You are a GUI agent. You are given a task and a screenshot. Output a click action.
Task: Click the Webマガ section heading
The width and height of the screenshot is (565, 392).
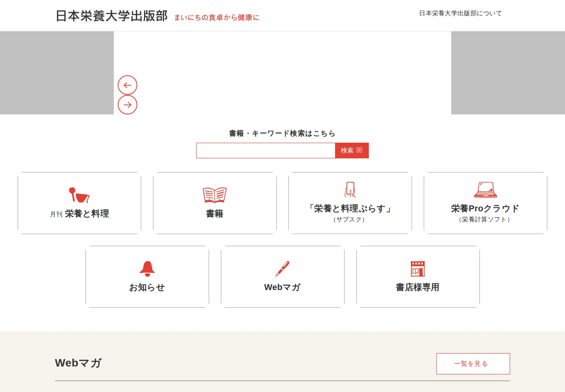(x=78, y=363)
